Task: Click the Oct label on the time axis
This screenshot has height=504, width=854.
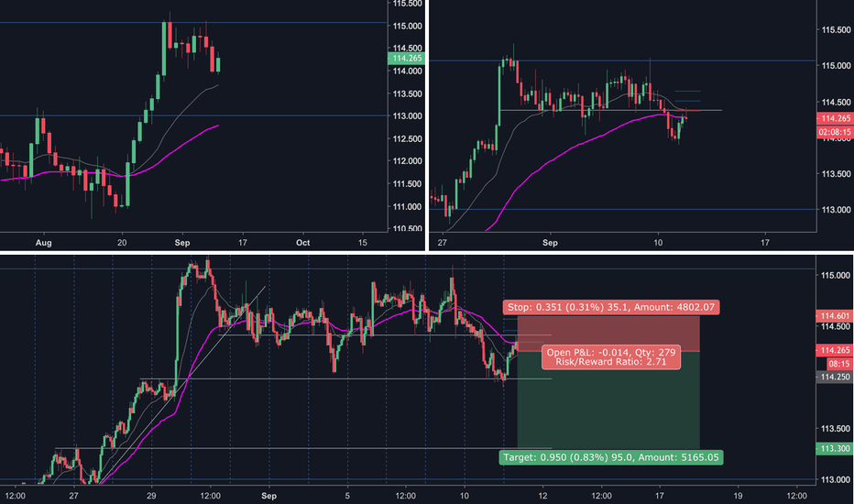Action: pyautogui.click(x=302, y=243)
